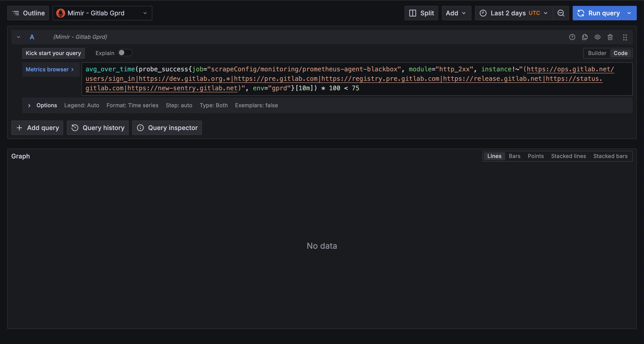Toggle the Explain switch
The height and width of the screenshot is (344, 644).
125,53
